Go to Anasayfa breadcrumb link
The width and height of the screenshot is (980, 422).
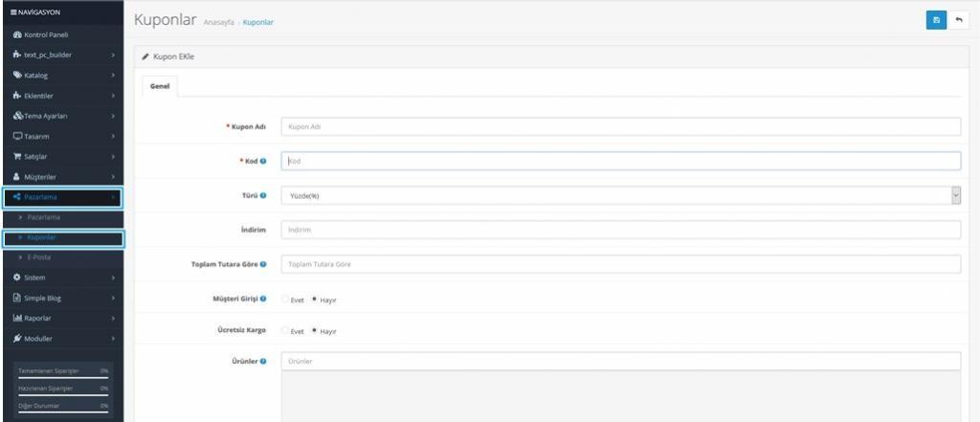point(219,22)
